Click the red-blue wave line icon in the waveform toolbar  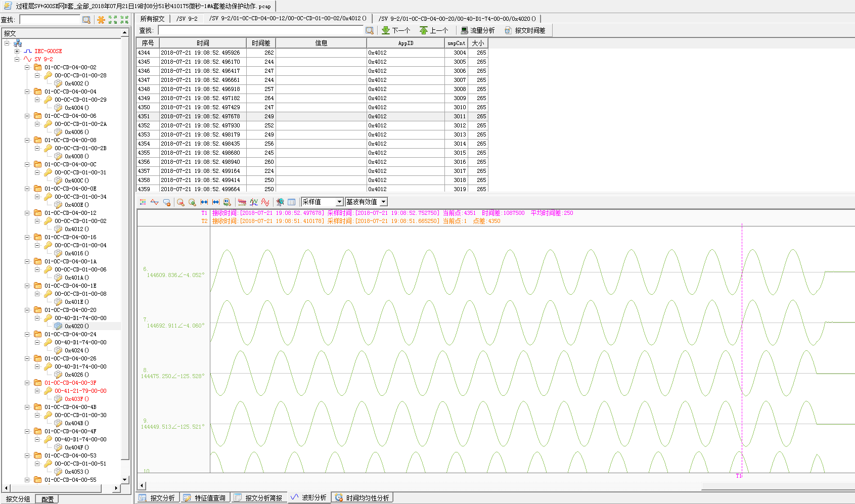(155, 202)
